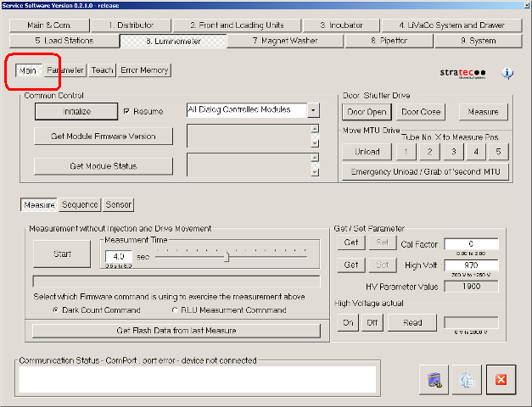
Task: Open the Error Memory sub-tab
Action: (144, 70)
